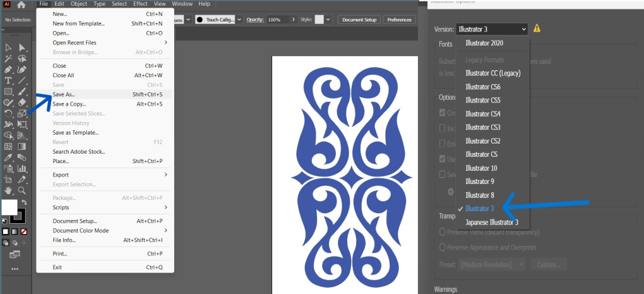Select the Direct Selection tool
Image resolution: width=644 pixels, height=294 pixels.
tap(22, 47)
